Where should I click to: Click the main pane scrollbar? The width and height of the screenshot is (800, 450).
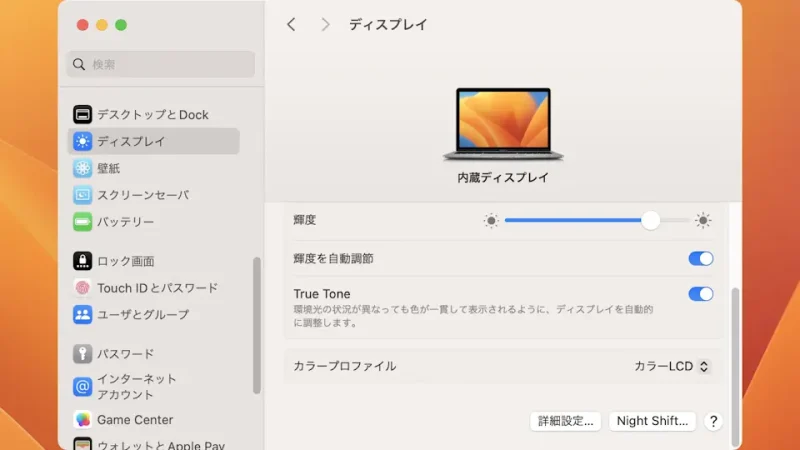(735, 367)
